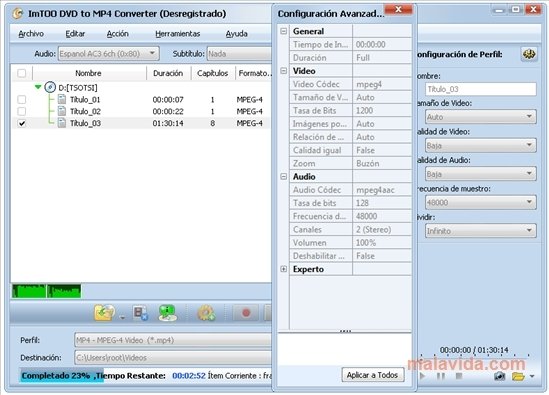The image size is (549, 395).
Task: Click the Titulo_01 file icon
Action: point(62,99)
